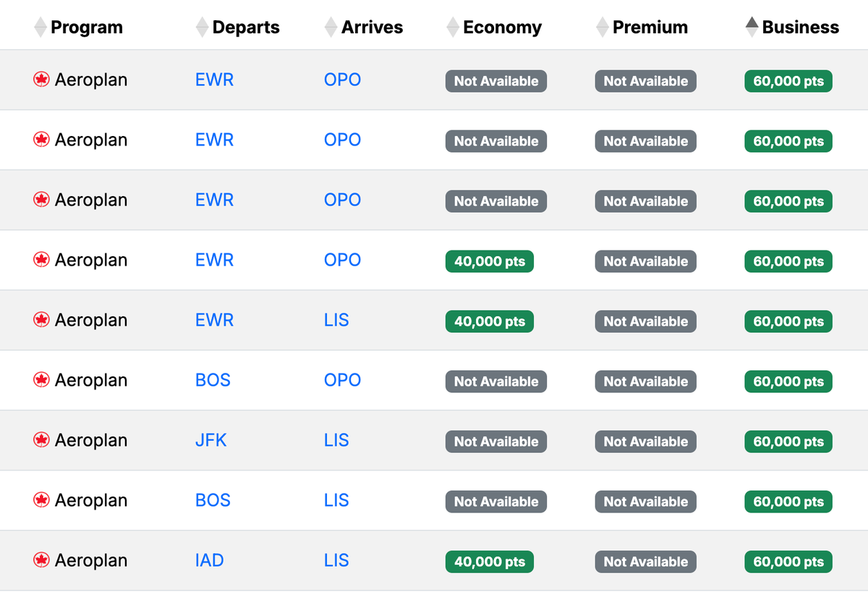Toggle sorting on the Departs column
This screenshot has width=868, height=603.
pos(201,27)
